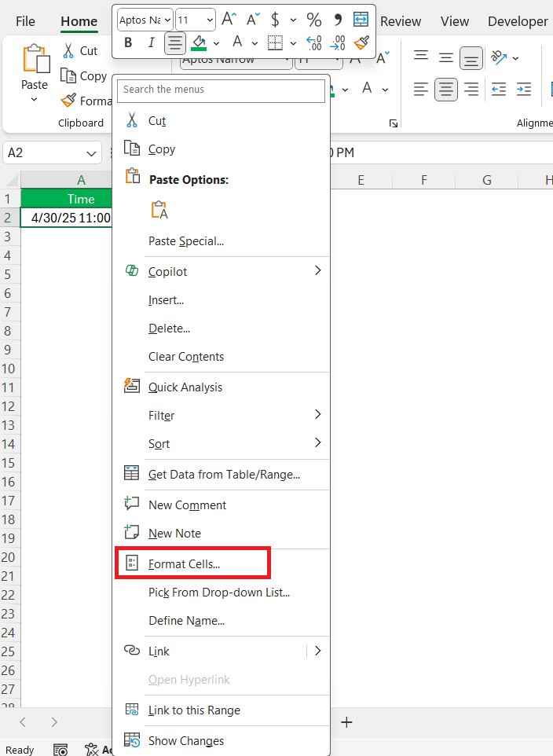Toggle Center alignment in the mini toolbar
This screenshot has width=553, height=756.
(175, 43)
